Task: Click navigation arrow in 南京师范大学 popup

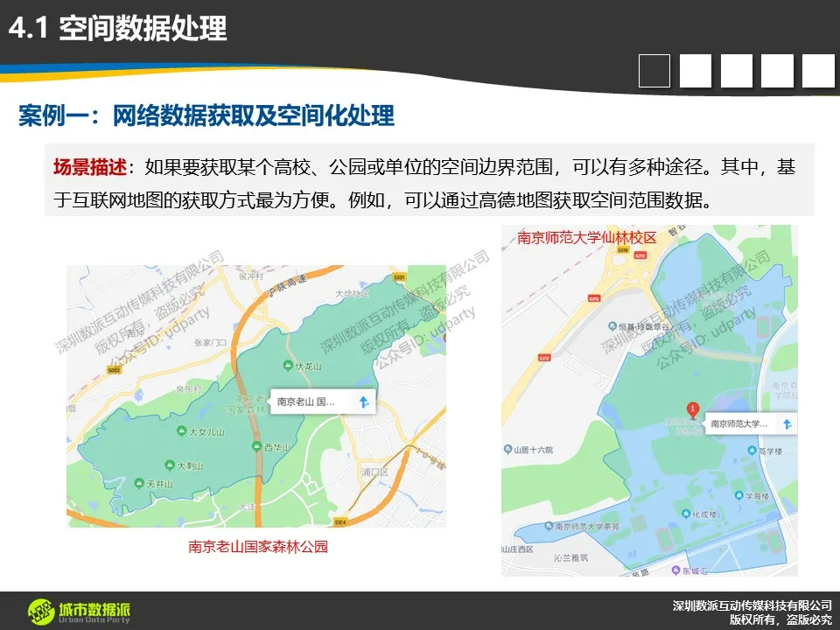Action: tap(787, 423)
